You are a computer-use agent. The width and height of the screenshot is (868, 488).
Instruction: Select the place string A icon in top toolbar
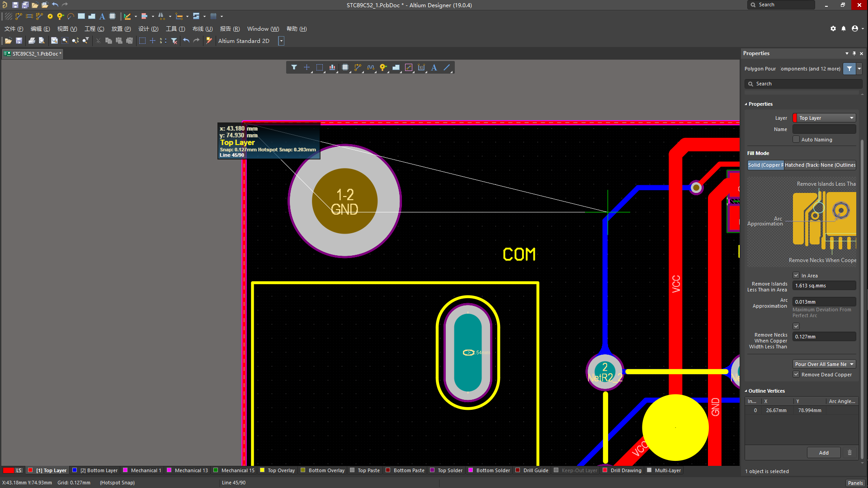click(x=102, y=16)
